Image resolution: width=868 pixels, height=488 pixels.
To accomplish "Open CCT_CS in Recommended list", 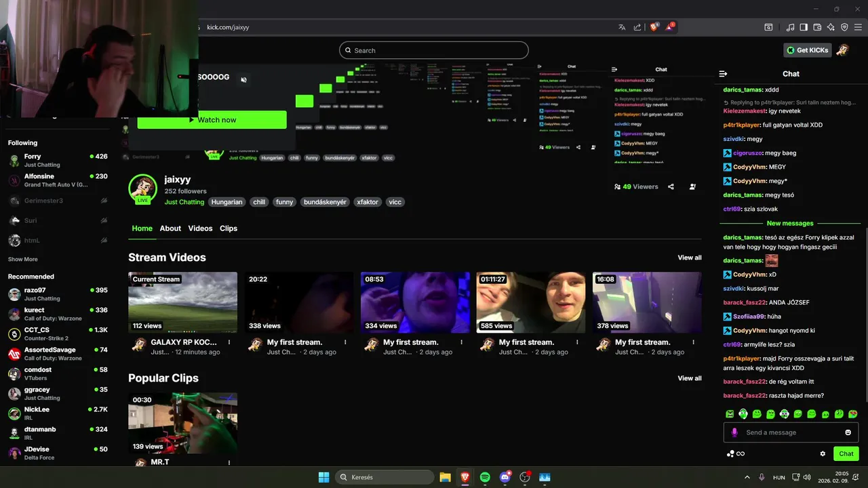I will point(58,333).
